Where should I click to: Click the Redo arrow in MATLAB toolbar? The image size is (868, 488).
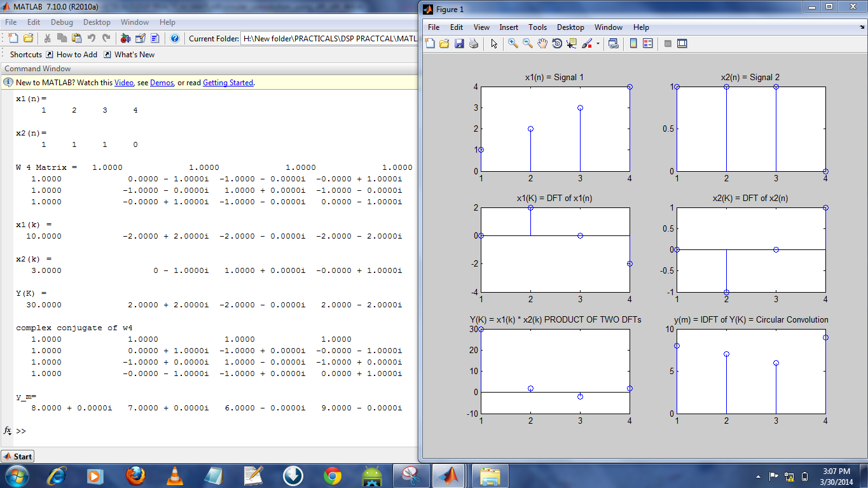[106, 38]
